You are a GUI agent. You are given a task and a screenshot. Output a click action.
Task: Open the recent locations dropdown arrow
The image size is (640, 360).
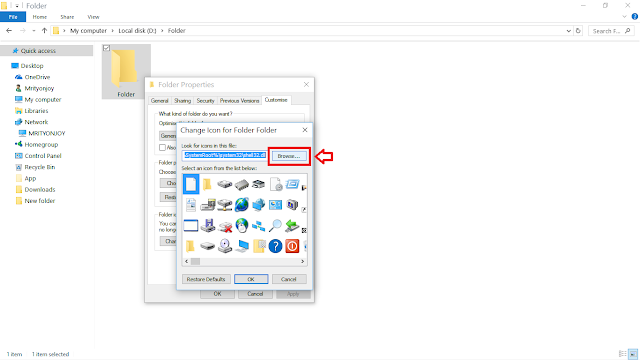(33, 31)
